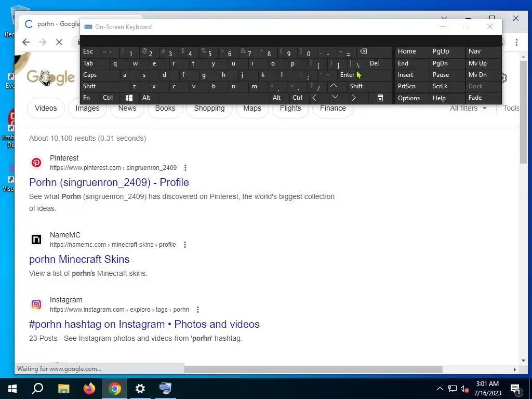Click the muted volume tray icon
This screenshot has height=399, width=532.
464,389
